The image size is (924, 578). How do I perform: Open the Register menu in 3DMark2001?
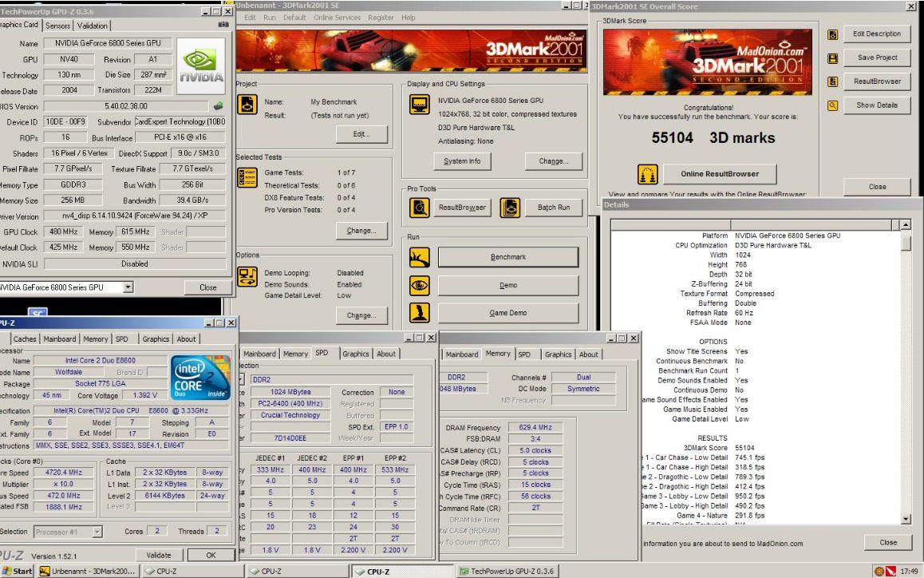click(381, 18)
